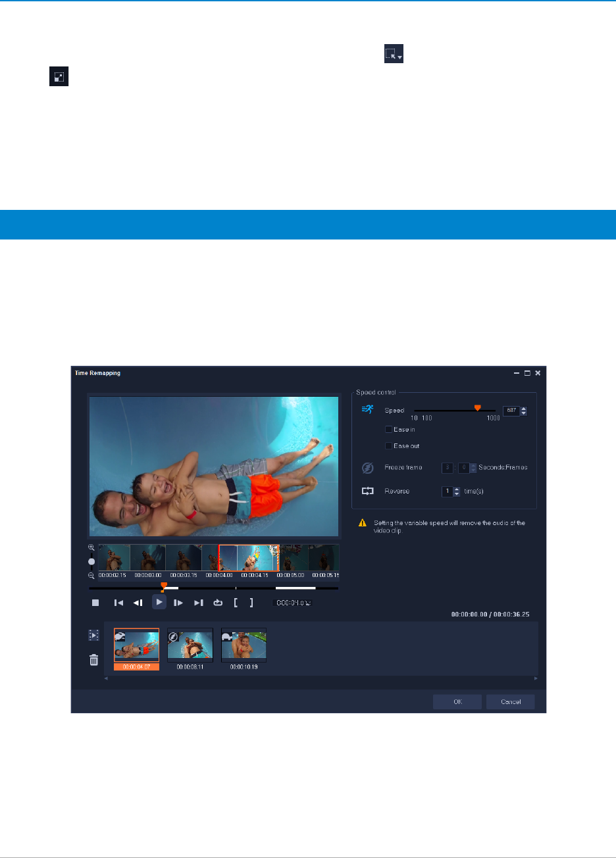Click the timecode display field

pyautogui.click(x=292, y=602)
